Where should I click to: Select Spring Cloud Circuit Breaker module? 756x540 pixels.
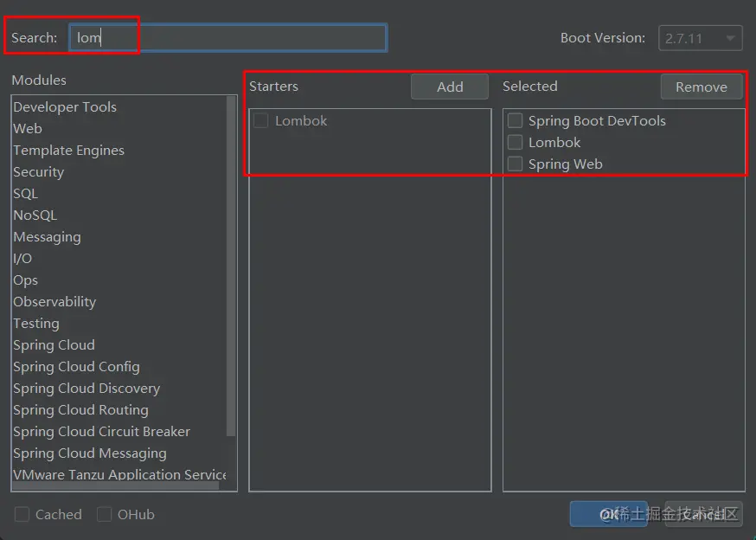point(101,432)
